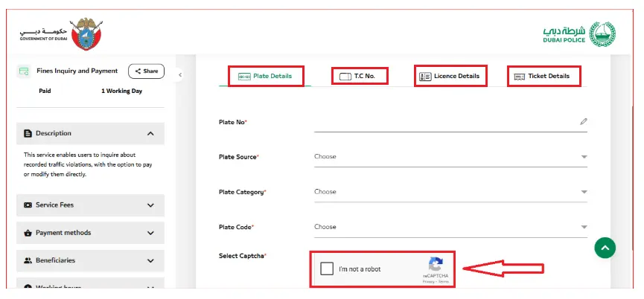Image resolution: width=644 pixels, height=299 pixels.
Task: Switch to the T.C No. tab
Action: (357, 76)
